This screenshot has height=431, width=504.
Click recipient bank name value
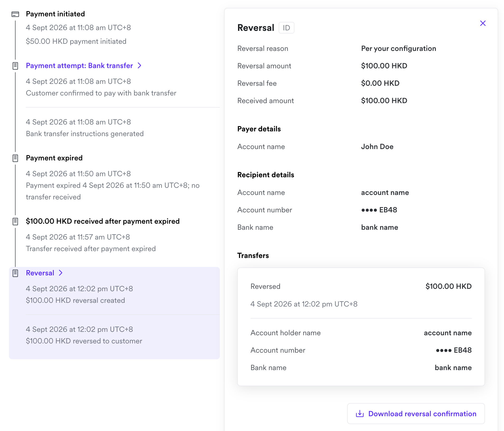point(380,227)
